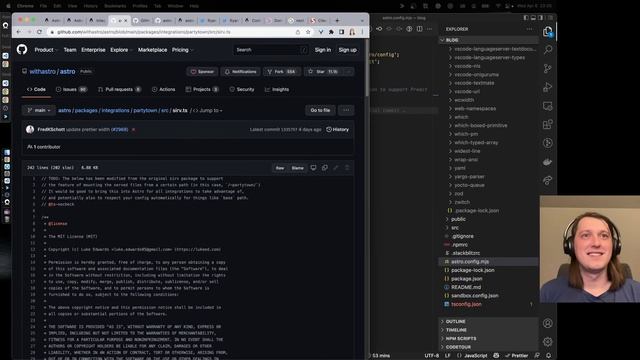The height and width of the screenshot is (360, 640).
Task: Open Source Control view in VS Code
Action: tap(548, 69)
